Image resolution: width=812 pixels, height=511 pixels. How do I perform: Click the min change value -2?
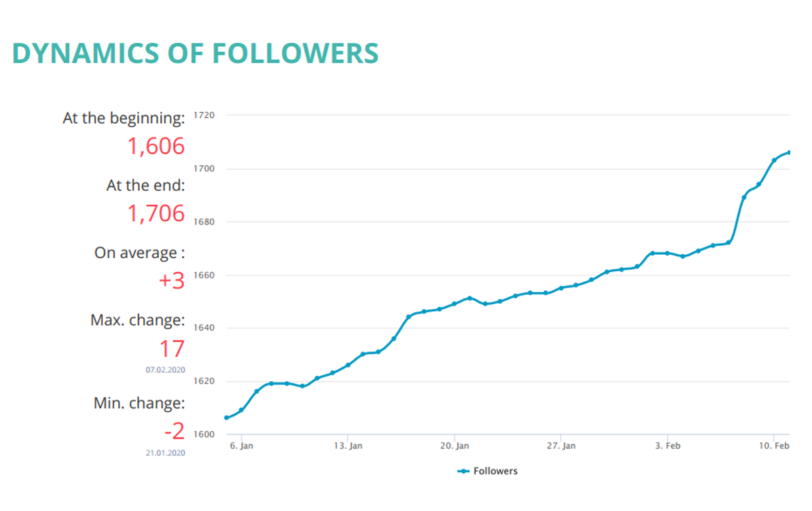click(173, 431)
